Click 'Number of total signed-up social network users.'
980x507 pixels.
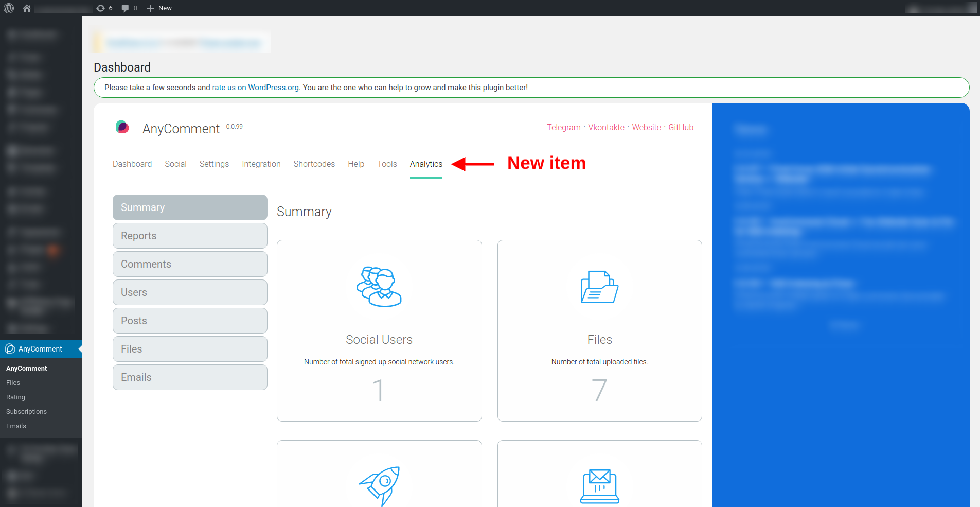point(379,362)
